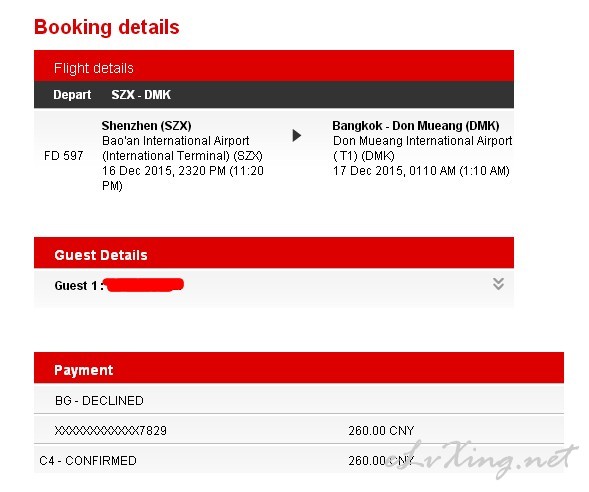589x492 pixels.
Task: Click the black arrow between airports
Action: tap(297, 136)
